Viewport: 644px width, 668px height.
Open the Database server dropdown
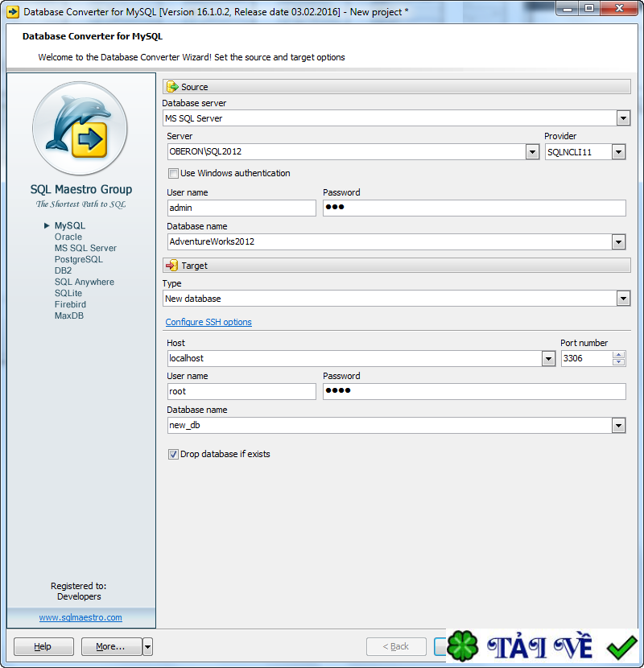coord(623,118)
